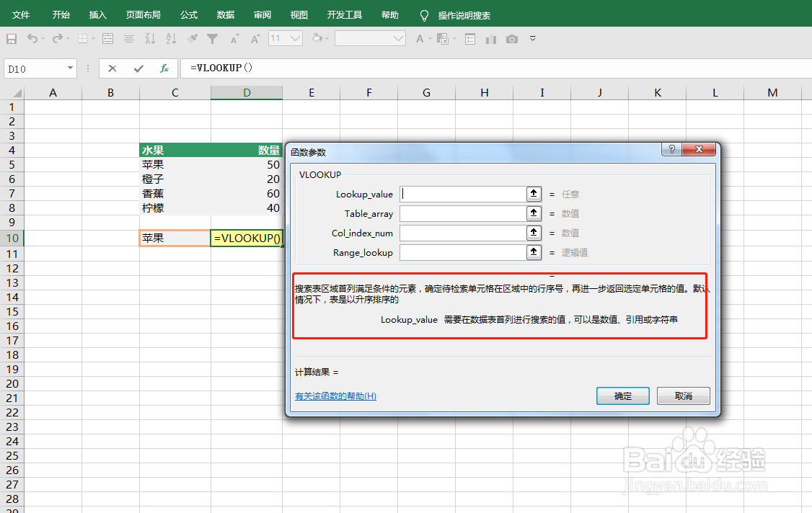
Task: Click the Increase font size icon
Action: (255, 39)
